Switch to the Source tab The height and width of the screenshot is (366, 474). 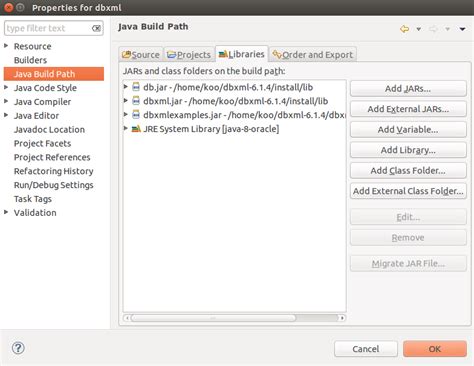point(141,54)
